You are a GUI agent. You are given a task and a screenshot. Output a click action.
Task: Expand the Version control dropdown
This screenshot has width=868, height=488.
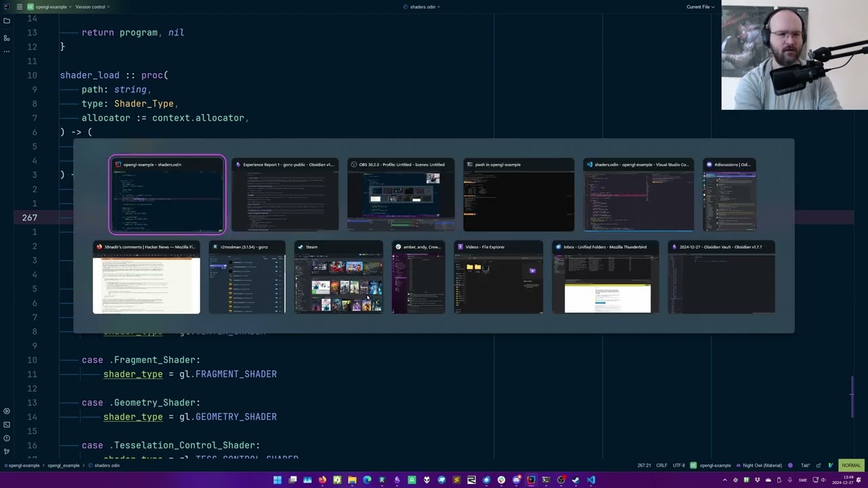92,7
